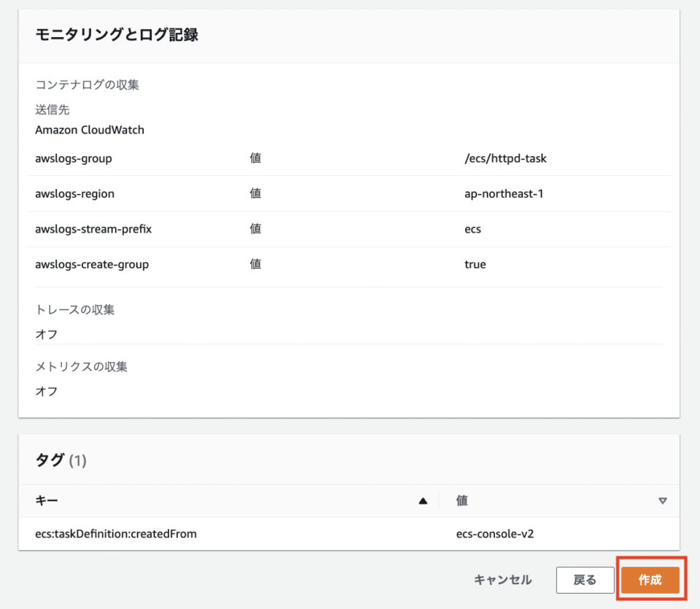The image size is (700, 609).
Task: Click the ap-northeast-1 region value
Action: click(505, 193)
